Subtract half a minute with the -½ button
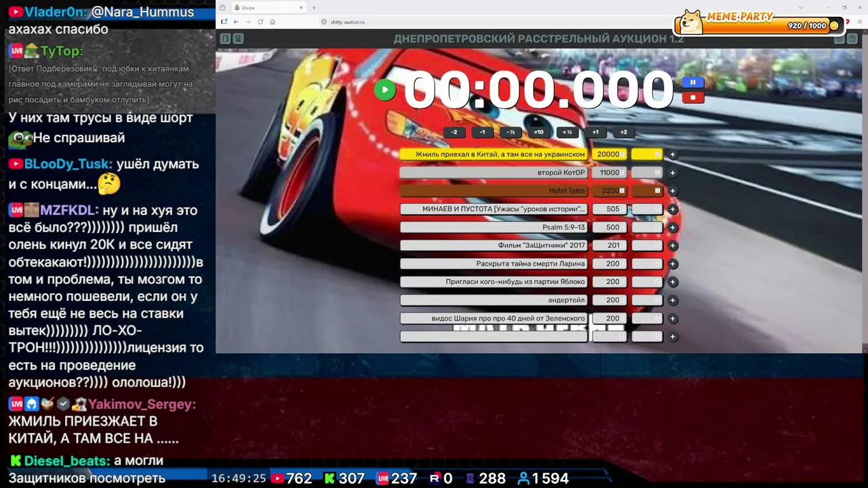868x488 pixels. (511, 132)
